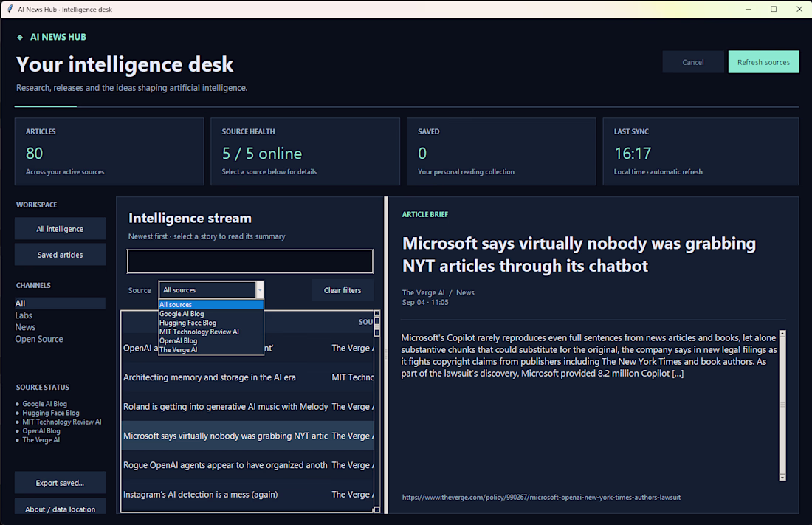This screenshot has height=525, width=812.
Task: Click the article brief scroll-down arrow
Action: (x=782, y=478)
